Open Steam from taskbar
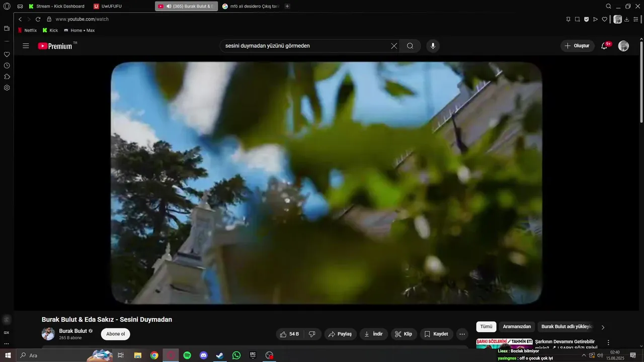Screen dimensions: 644x362 [220, 355]
